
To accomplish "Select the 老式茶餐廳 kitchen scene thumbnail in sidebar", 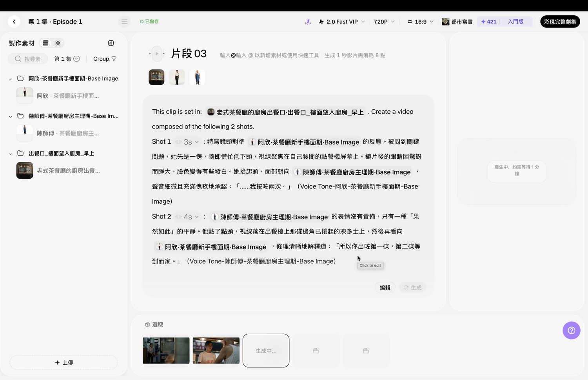I will (25, 170).
